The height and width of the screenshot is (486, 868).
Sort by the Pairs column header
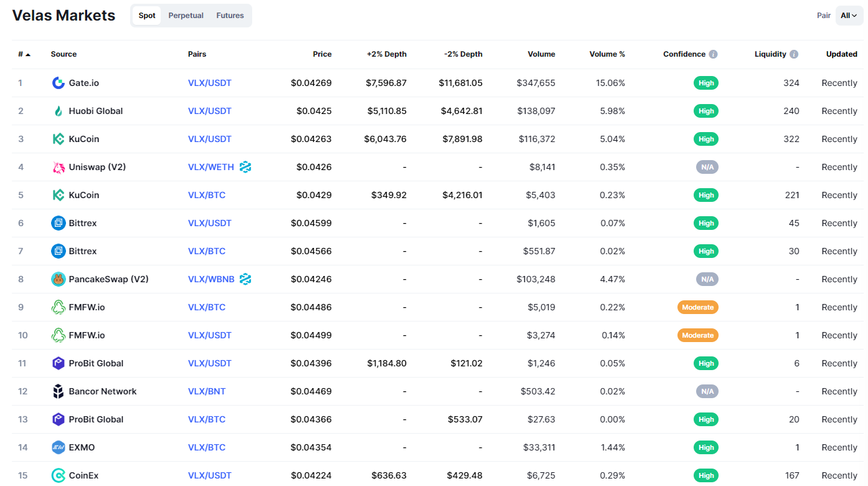[197, 54]
